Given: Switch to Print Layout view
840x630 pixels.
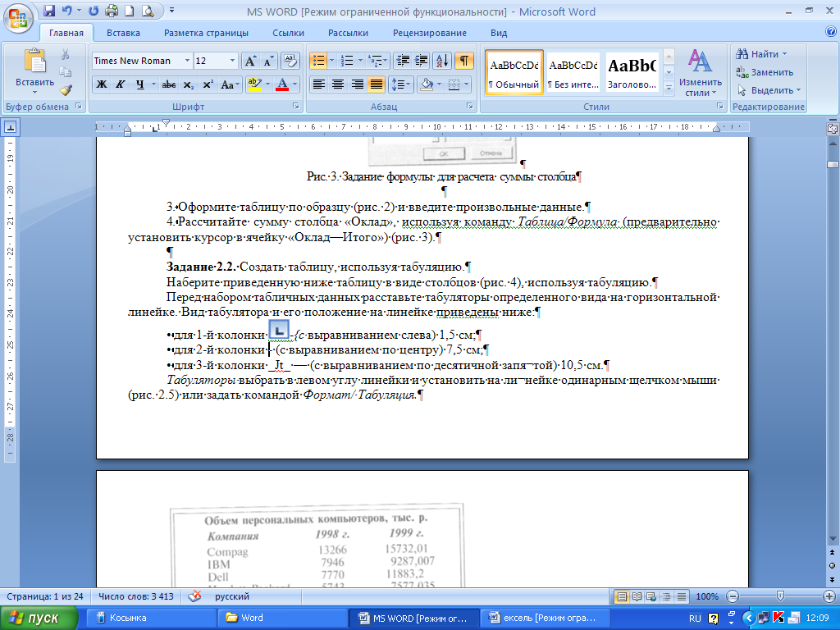Looking at the screenshot, I should [x=622, y=596].
